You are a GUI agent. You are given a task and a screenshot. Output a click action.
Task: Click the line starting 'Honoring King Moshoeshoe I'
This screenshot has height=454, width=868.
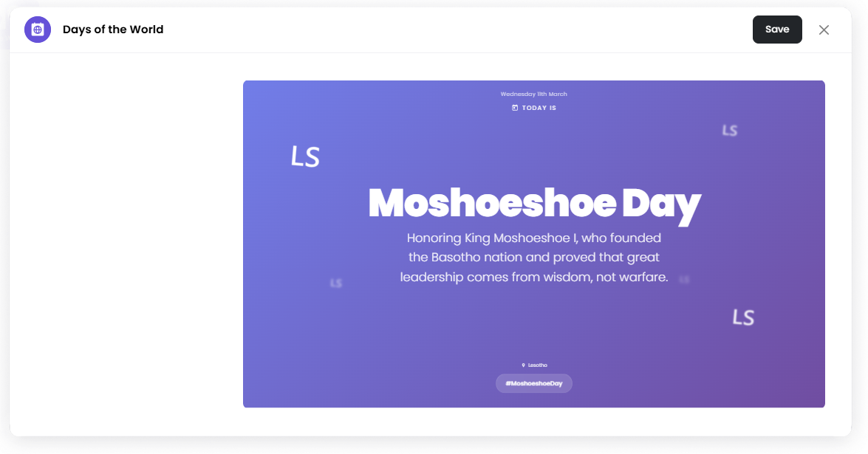pyautogui.click(x=533, y=238)
